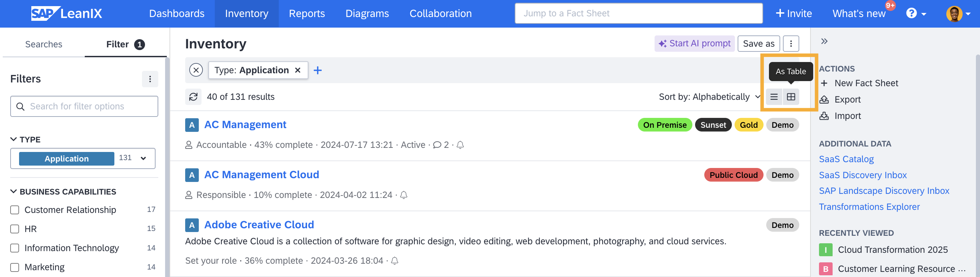Open the Diagrams tab
Viewport: 980px width, 277px height.
(x=367, y=13)
